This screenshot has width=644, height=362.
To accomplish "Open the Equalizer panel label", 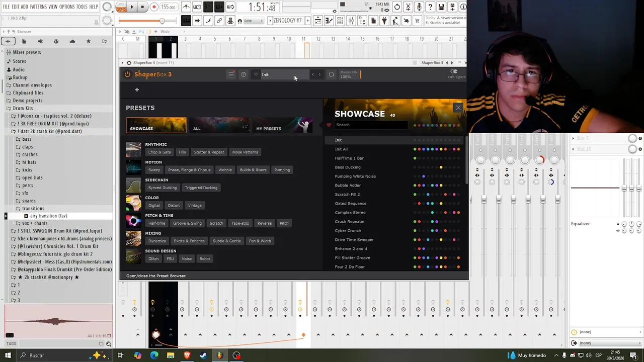I will [x=580, y=224].
